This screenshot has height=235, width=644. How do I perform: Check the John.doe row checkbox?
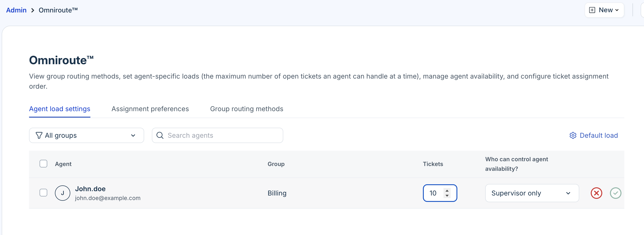[43, 193]
